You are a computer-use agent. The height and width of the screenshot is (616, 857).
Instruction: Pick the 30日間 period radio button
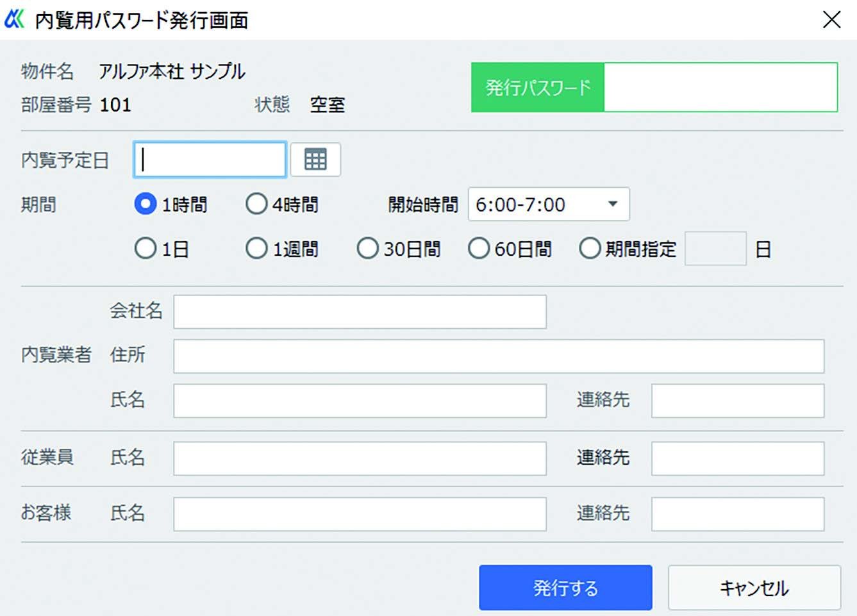coord(367,248)
